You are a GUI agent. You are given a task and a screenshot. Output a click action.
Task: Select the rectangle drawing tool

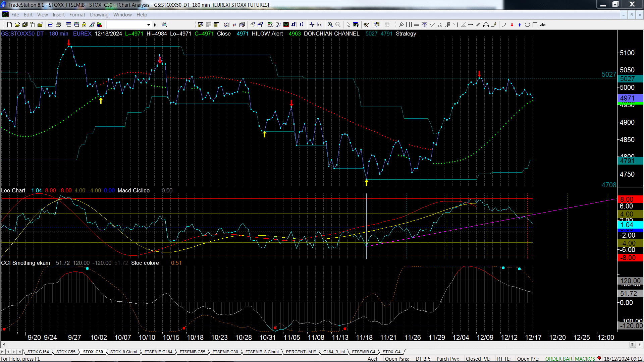click(535, 25)
